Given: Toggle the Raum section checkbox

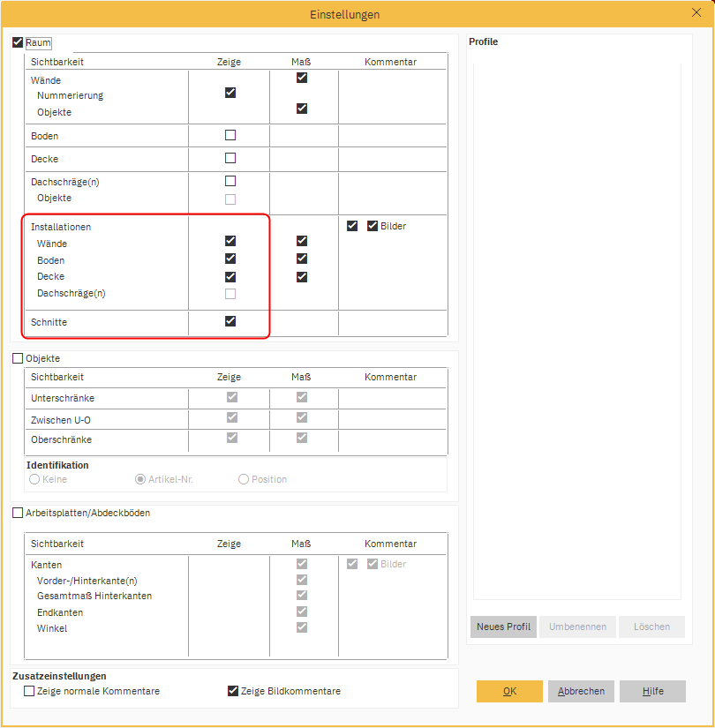Looking at the screenshot, I should coord(18,42).
